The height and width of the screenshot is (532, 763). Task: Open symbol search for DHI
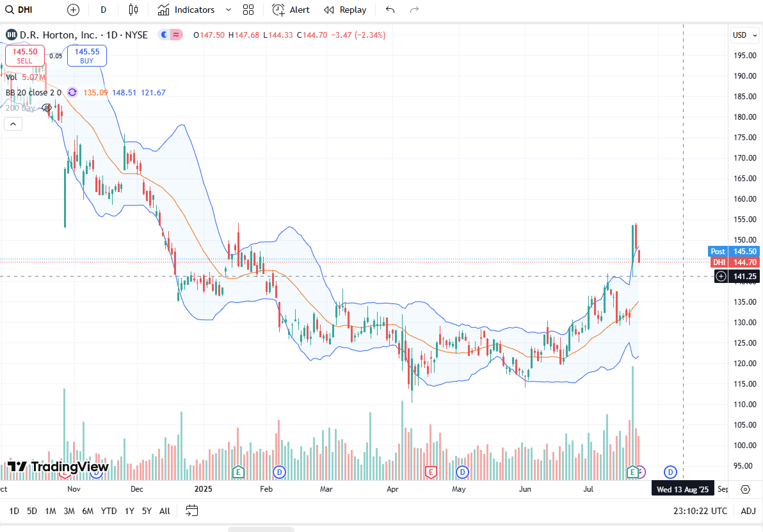pos(19,10)
